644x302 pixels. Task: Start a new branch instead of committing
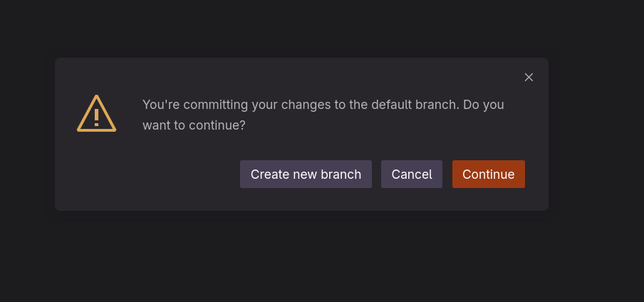point(306,175)
